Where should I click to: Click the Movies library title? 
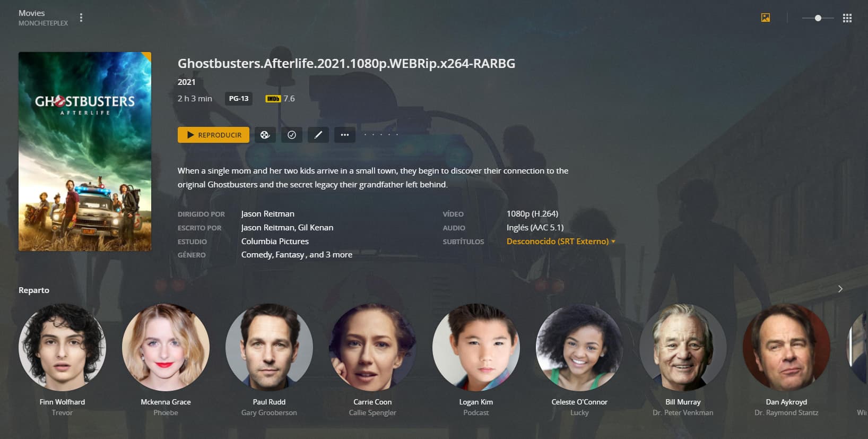pyautogui.click(x=32, y=13)
